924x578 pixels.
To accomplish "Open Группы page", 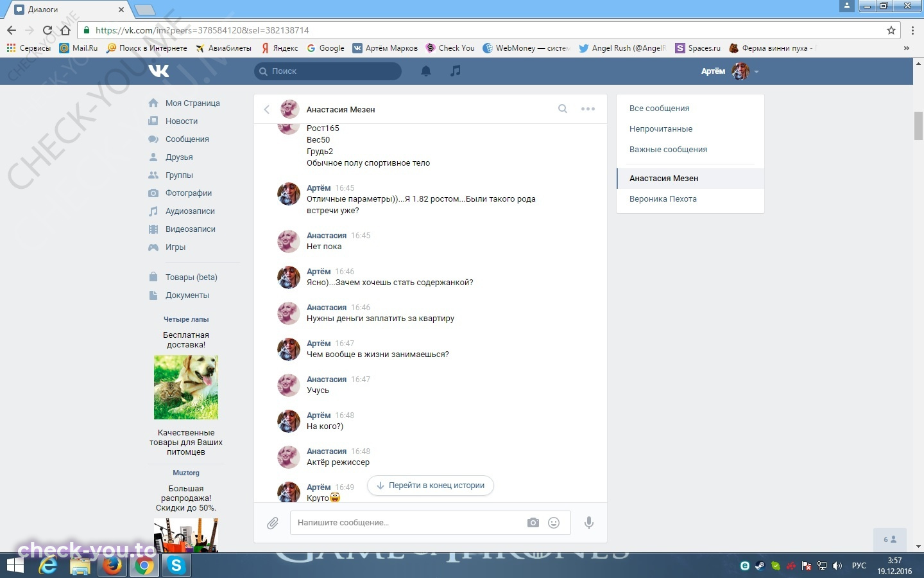I will pyautogui.click(x=171, y=175).
